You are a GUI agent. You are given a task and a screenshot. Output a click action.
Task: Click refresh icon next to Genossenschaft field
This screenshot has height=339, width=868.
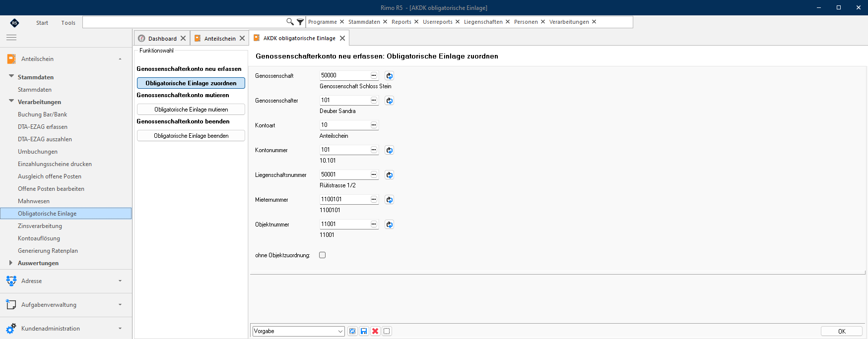[x=390, y=76]
